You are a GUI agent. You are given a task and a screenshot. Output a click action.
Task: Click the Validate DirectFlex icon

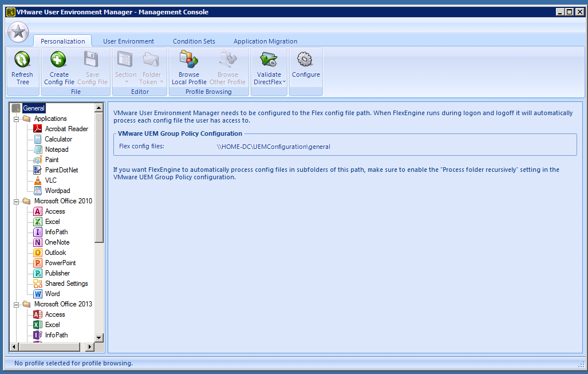(269, 60)
